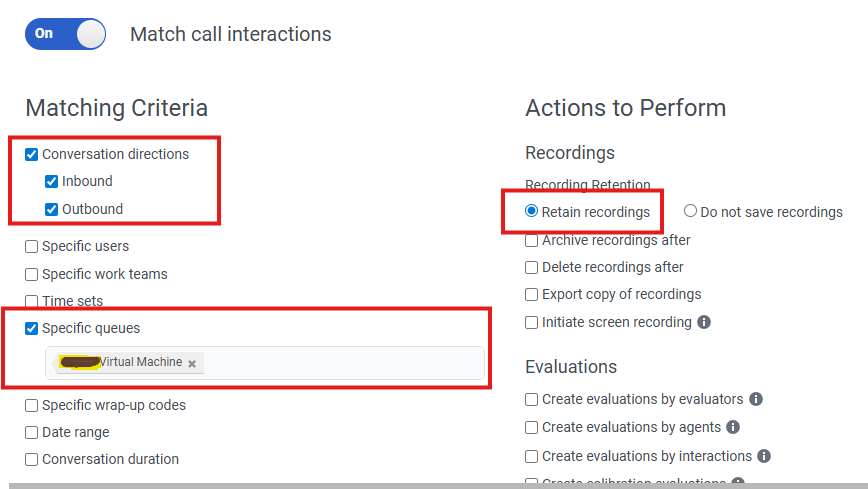This screenshot has height=489, width=868.
Task: Check the Time sets option
Action: coord(32,301)
